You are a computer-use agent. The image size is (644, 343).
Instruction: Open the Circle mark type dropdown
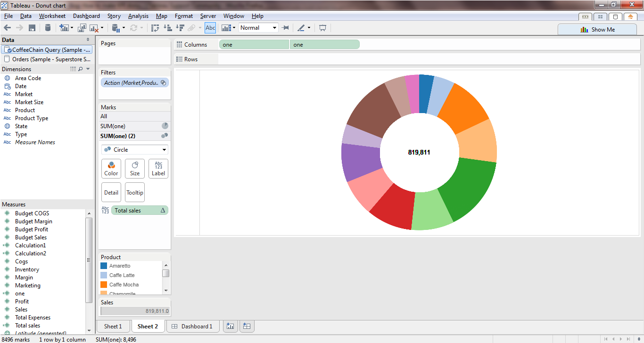135,149
